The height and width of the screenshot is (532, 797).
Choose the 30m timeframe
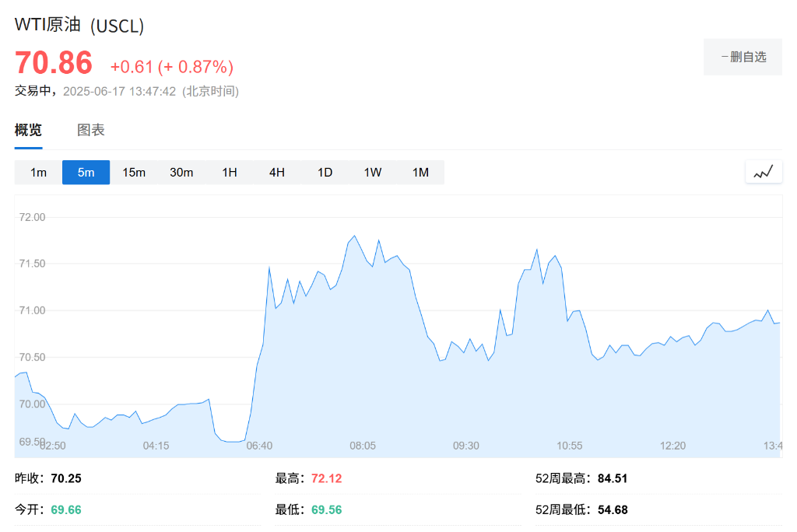pyautogui.click(x=181, y=173)
